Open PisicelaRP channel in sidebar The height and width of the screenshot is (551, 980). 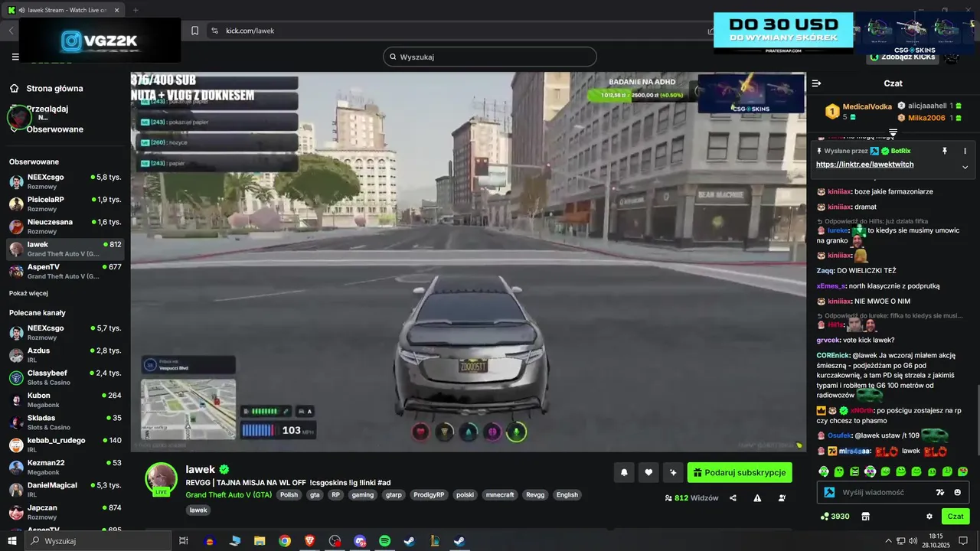point(65,204)
